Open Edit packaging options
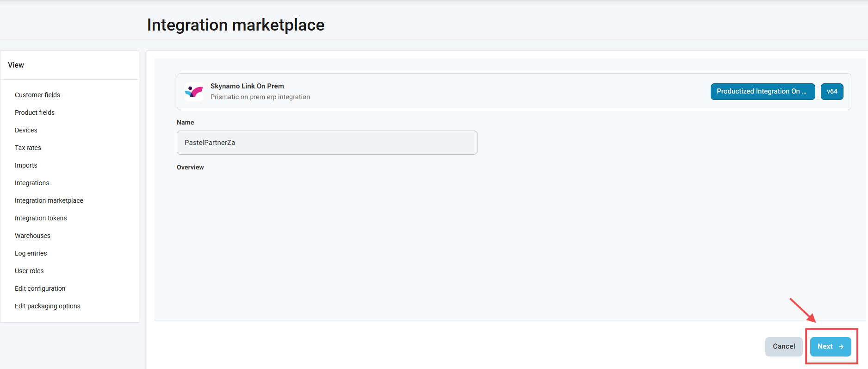The width and height of the screenshot is (868, 369). 47,306
